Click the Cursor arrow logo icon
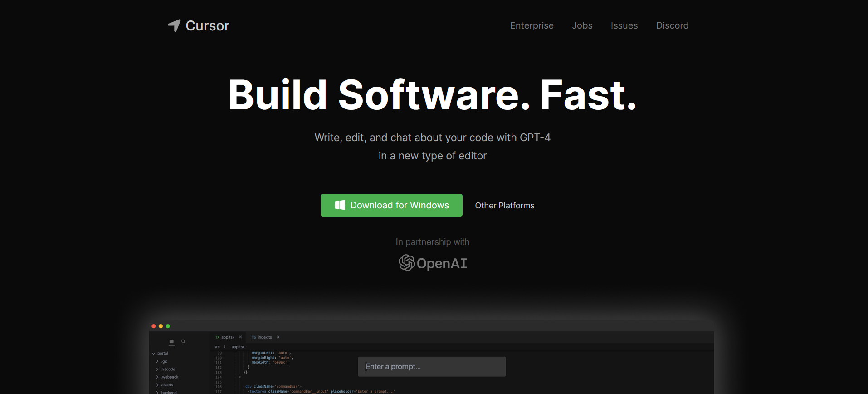This screenshot has width=868, height=394. pyautogui.click(x=174, y=25)
